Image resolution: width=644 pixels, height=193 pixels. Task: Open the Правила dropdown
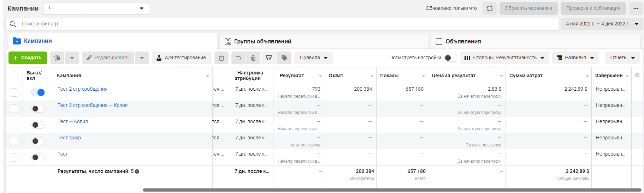click(313, 58)
